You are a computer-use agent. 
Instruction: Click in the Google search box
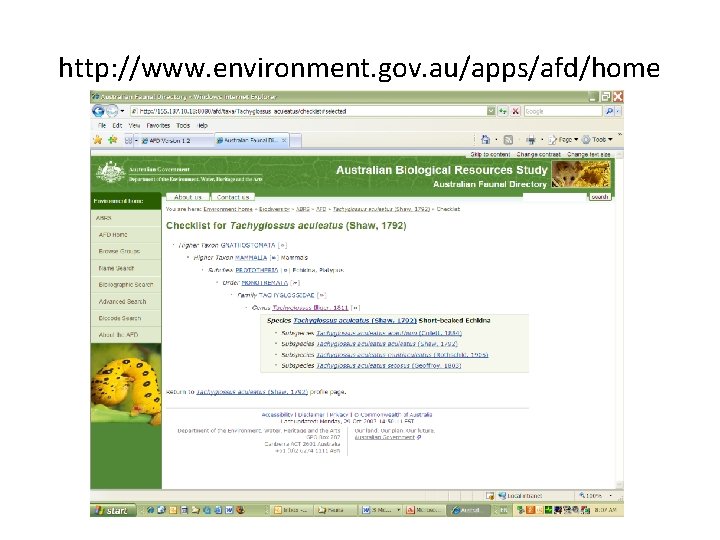[563, 111]
